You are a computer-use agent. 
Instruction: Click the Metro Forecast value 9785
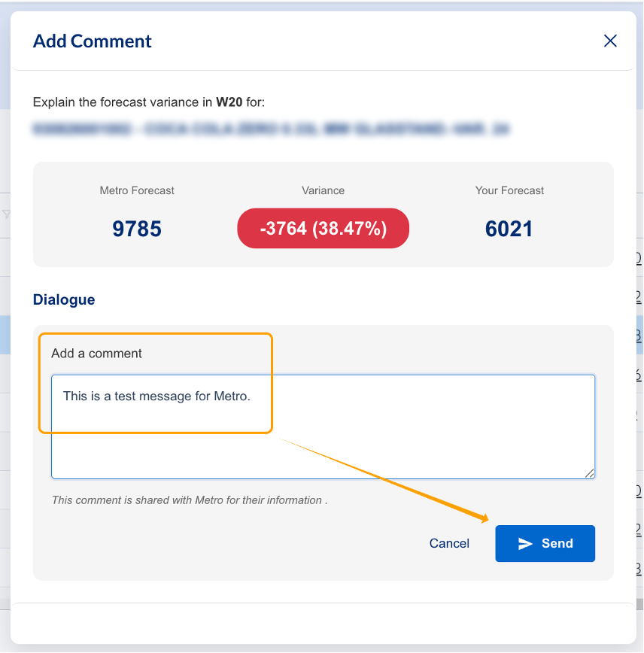coord(137,229)
